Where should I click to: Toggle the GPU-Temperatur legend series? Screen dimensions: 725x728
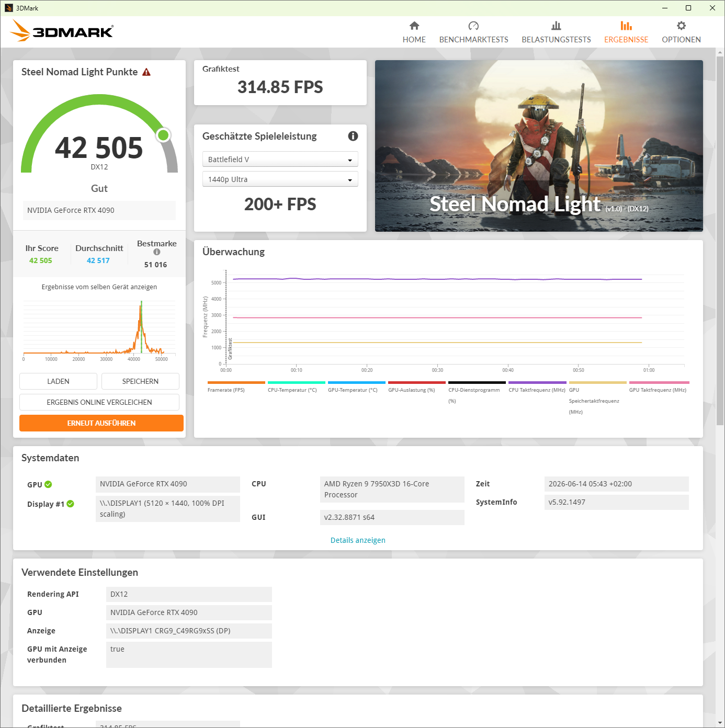353,390
